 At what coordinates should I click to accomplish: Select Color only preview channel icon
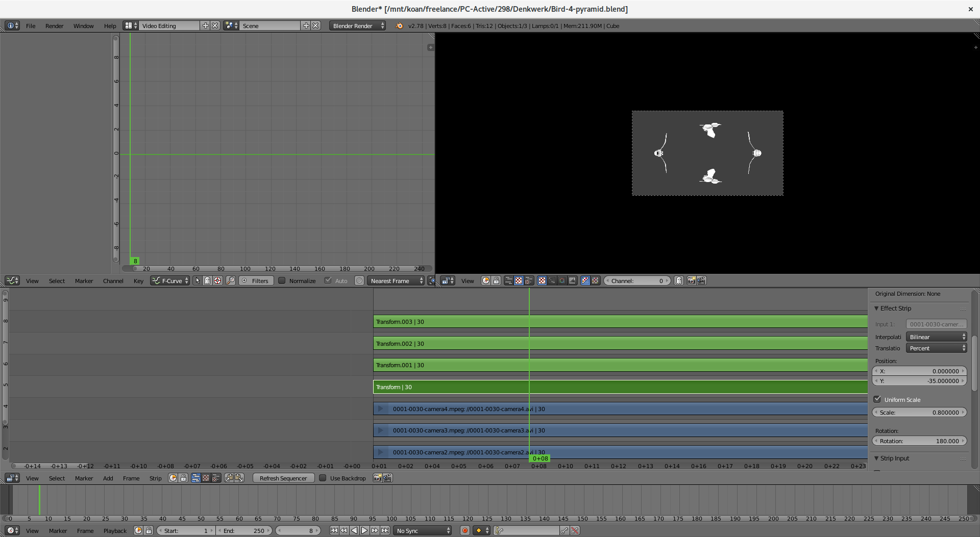pyautogui.click(x=595, y=280)
